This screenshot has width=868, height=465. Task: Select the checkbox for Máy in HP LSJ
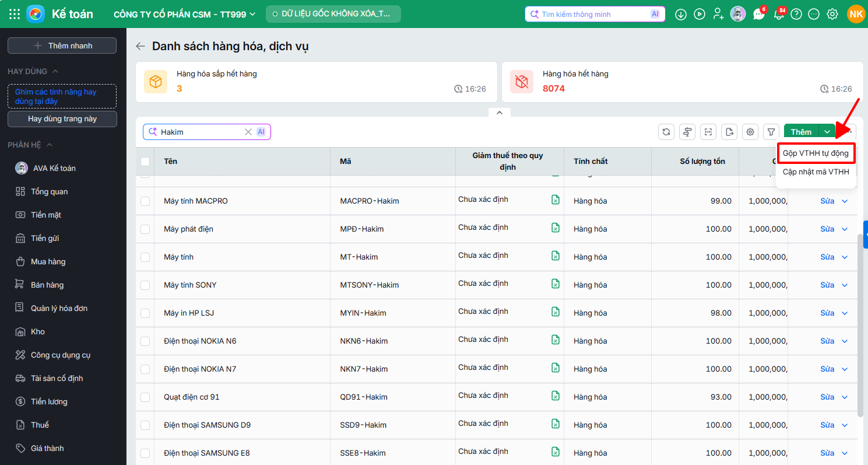pyautogui.click(x=145, y=313)
